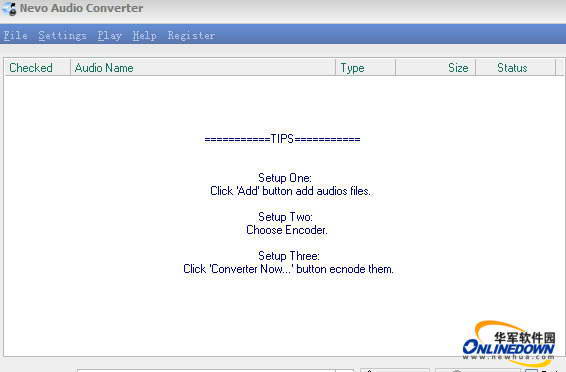Click the 'Setup Two:' tip text
Viewport: 566px width, 372px height.
285,217
